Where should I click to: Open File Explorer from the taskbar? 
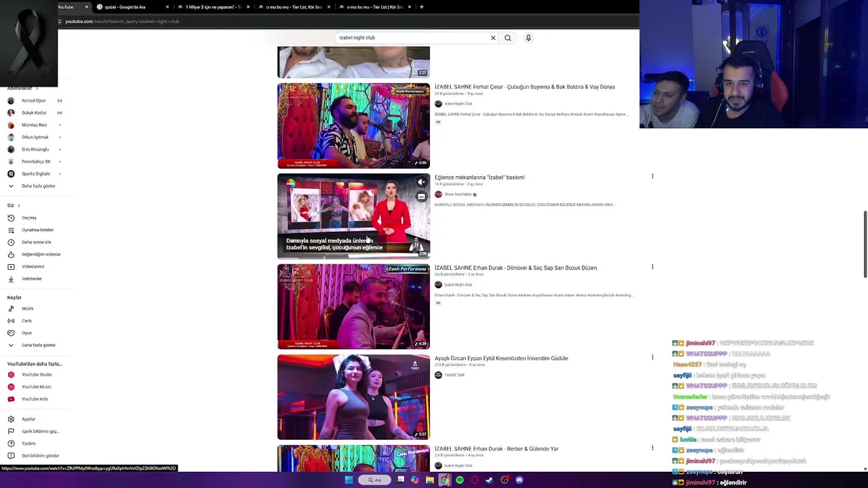point(430,480)
